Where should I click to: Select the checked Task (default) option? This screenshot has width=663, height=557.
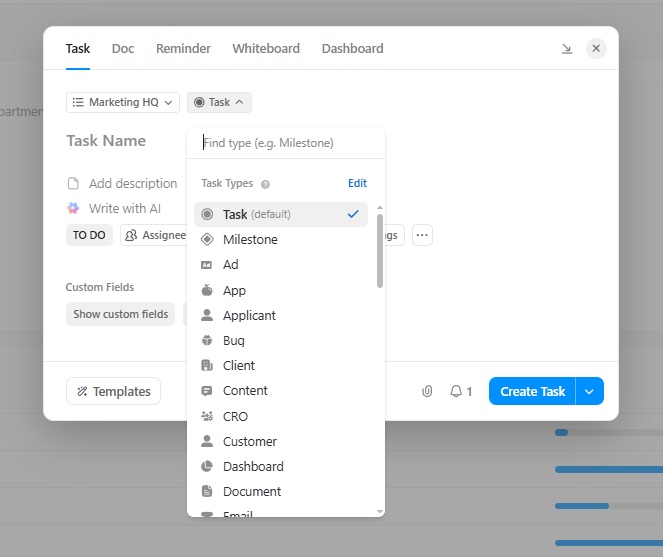pyautogui.click(x=280, y=214)
